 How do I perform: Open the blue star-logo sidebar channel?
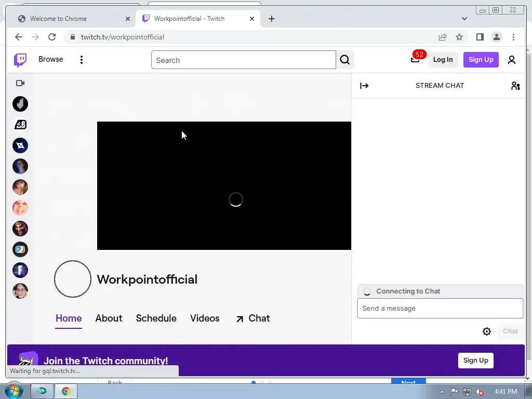tap(20, 145)
